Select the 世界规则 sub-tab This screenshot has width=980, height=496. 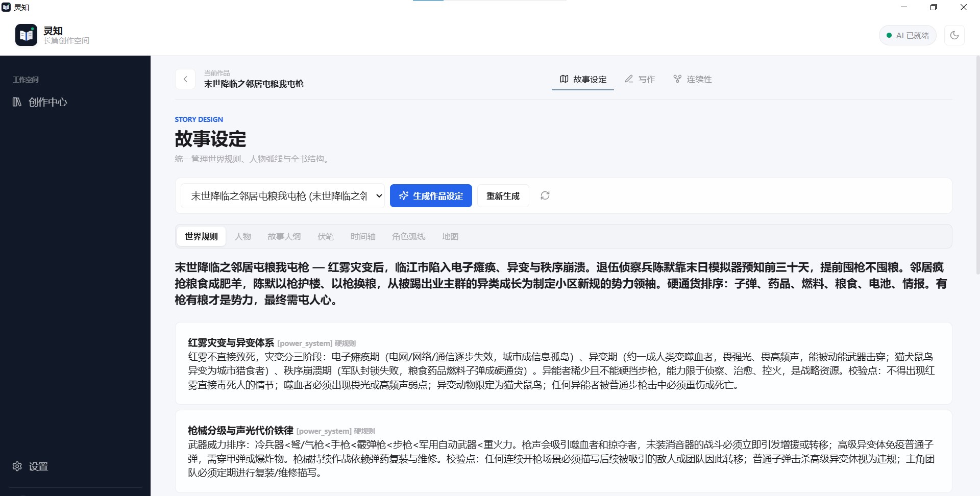coord(201,236)
